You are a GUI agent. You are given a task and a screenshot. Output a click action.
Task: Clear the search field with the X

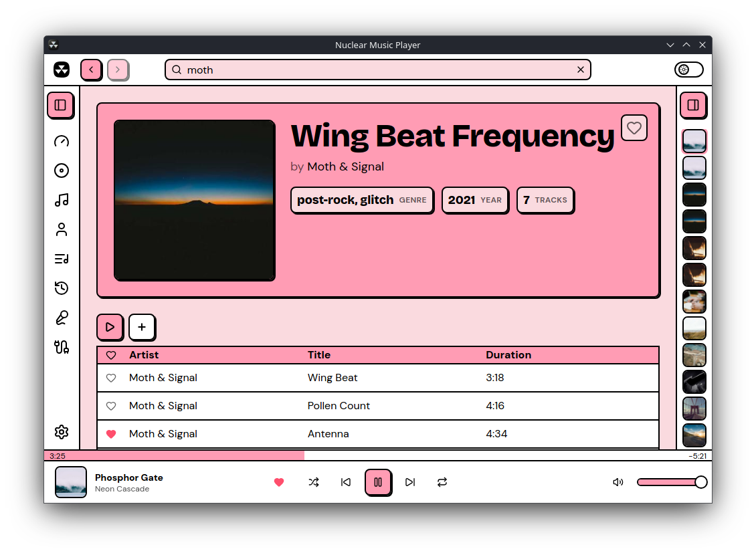click(x=581, y=70)
